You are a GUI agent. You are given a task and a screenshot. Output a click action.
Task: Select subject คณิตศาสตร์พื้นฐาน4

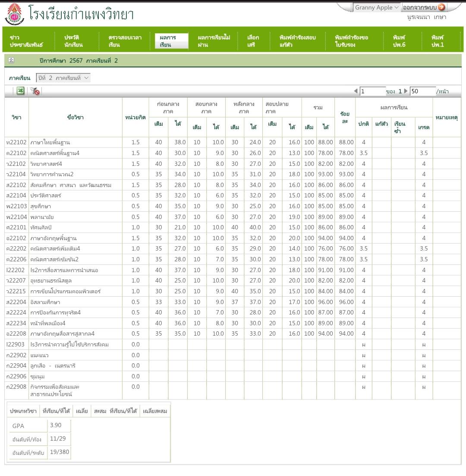(54, 153)
